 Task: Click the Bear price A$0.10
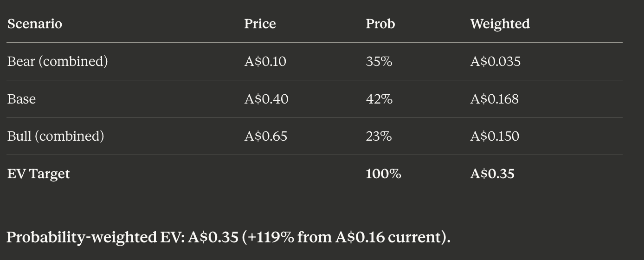[x=265, y=61]
